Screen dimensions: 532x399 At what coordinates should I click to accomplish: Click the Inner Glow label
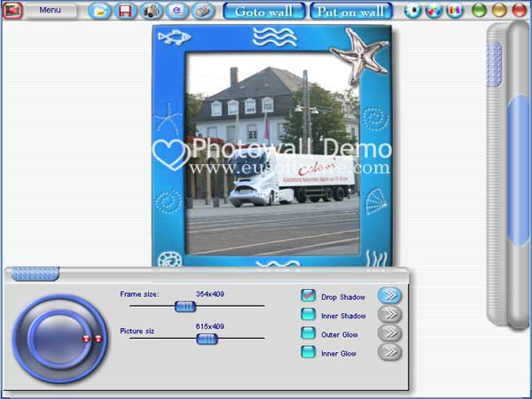pos(339,354)
